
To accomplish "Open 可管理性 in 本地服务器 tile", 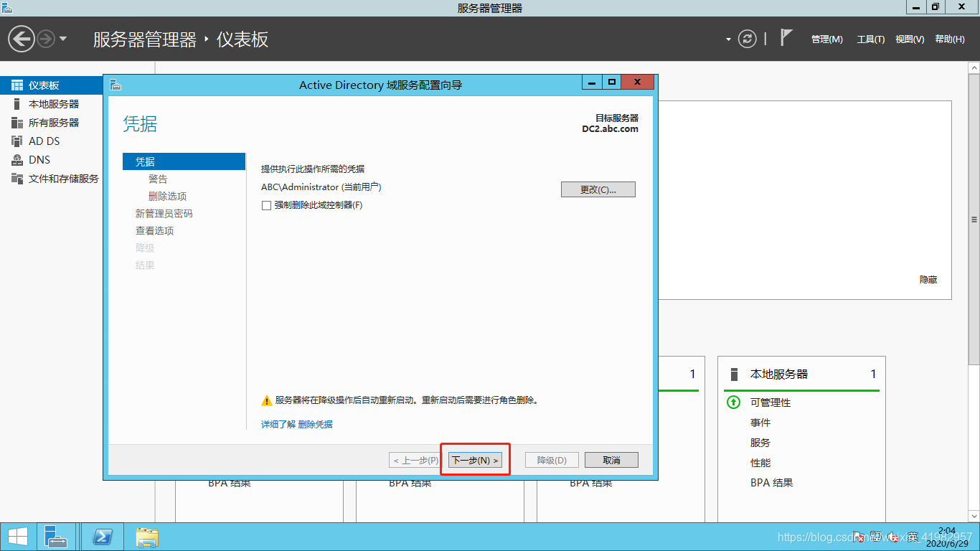I will (x=771, y=402).
